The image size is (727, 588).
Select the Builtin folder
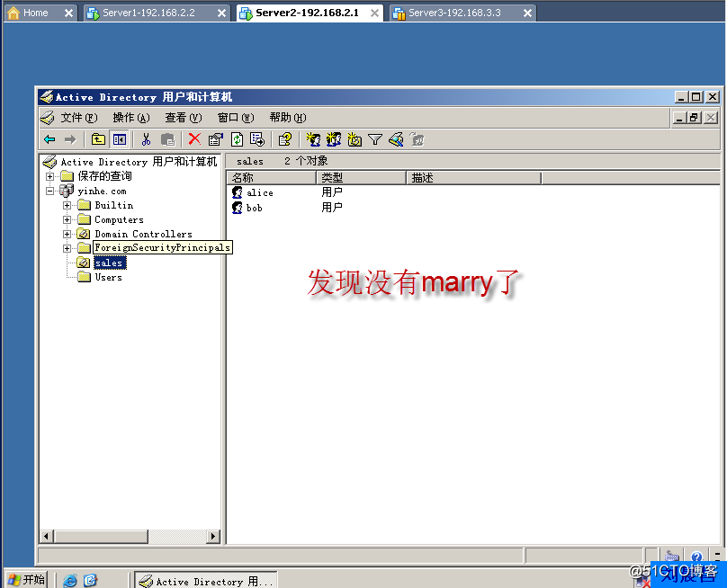point(114,205)
